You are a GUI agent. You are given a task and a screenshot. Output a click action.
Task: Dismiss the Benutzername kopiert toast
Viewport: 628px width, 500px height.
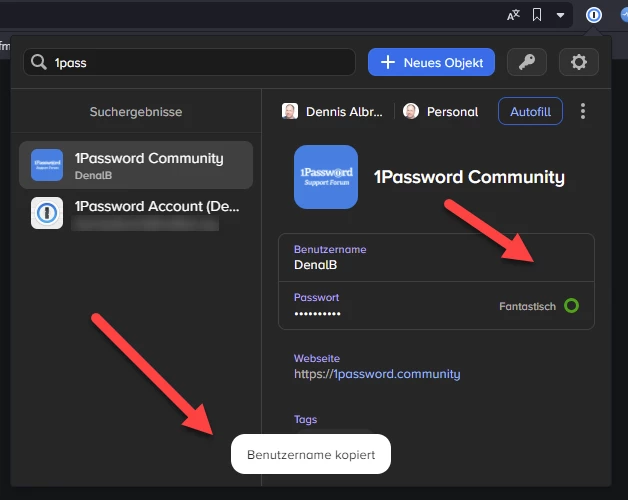point(311,454)
